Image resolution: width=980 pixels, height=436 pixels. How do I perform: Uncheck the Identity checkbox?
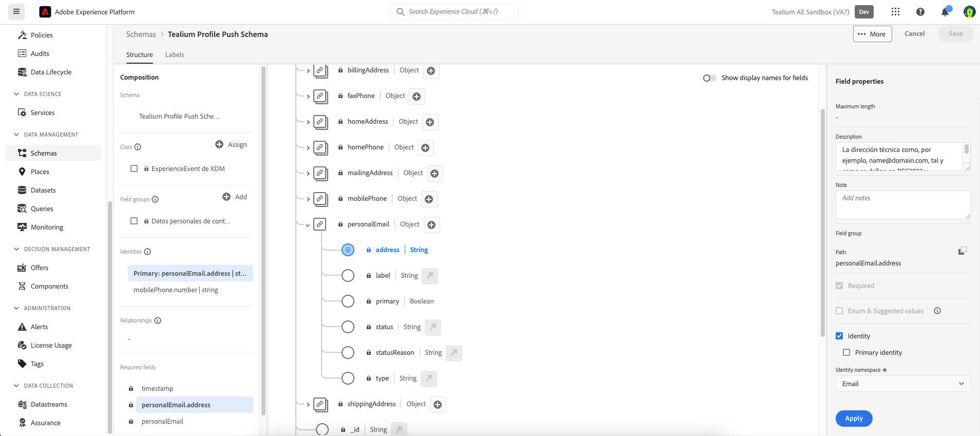pyautogui.click(x=839, y=336)
